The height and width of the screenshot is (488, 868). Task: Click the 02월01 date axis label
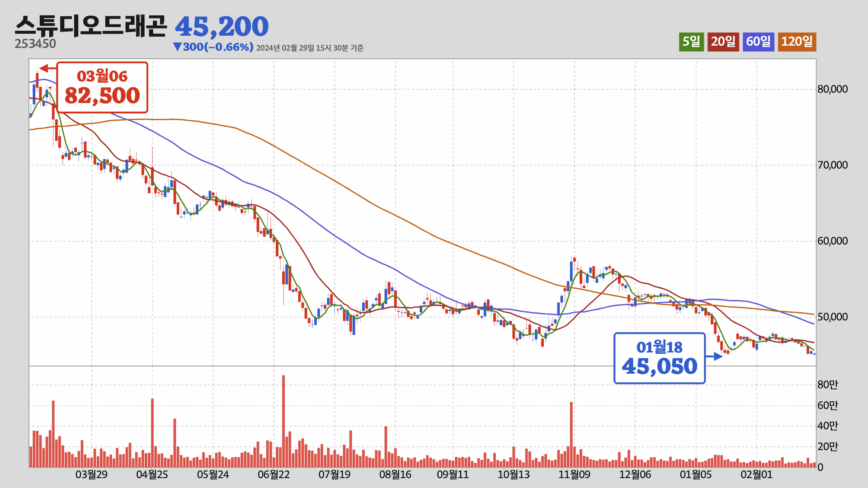(x=757, y=474)
